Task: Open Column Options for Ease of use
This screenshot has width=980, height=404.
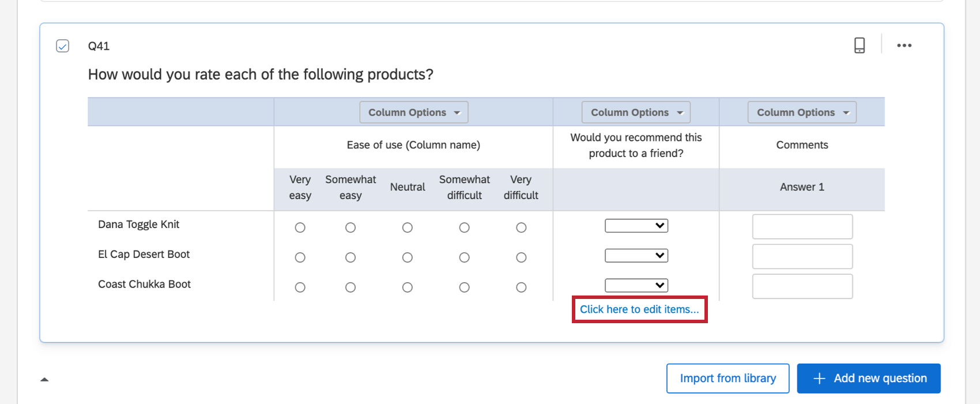Action: [413, 113]
